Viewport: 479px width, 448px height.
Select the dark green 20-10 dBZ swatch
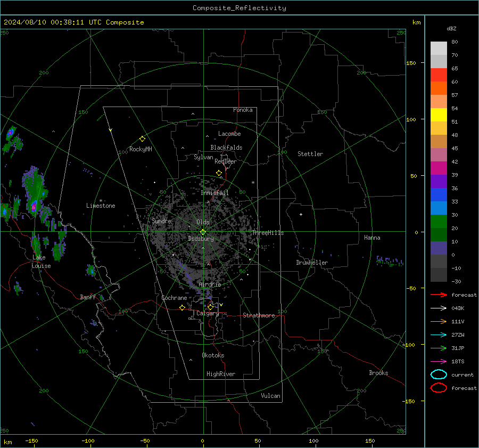(439, 235)
